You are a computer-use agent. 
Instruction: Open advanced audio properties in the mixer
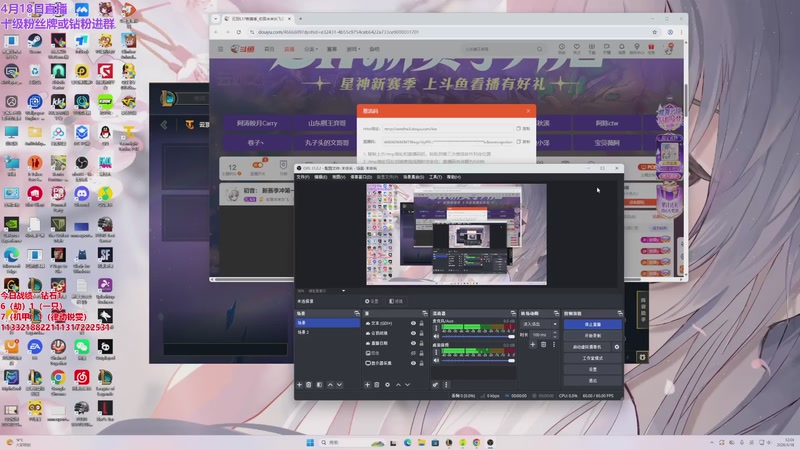pos(435,385)
